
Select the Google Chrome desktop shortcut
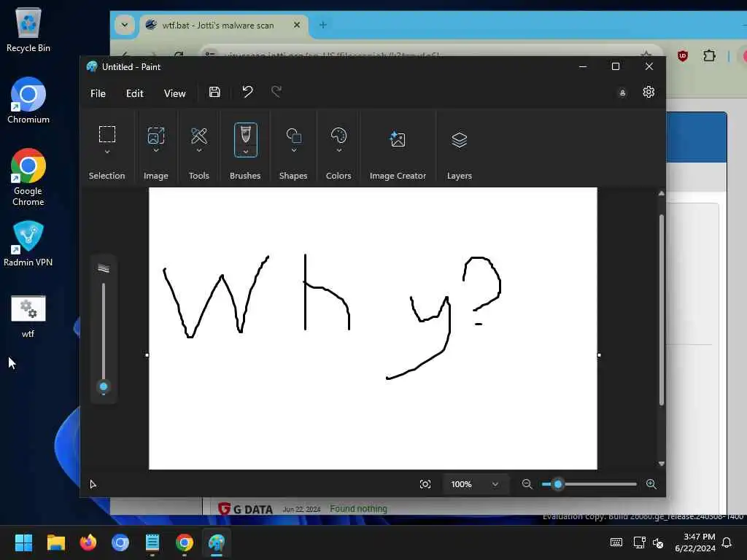pyautogui.click(x=28, y=177)
